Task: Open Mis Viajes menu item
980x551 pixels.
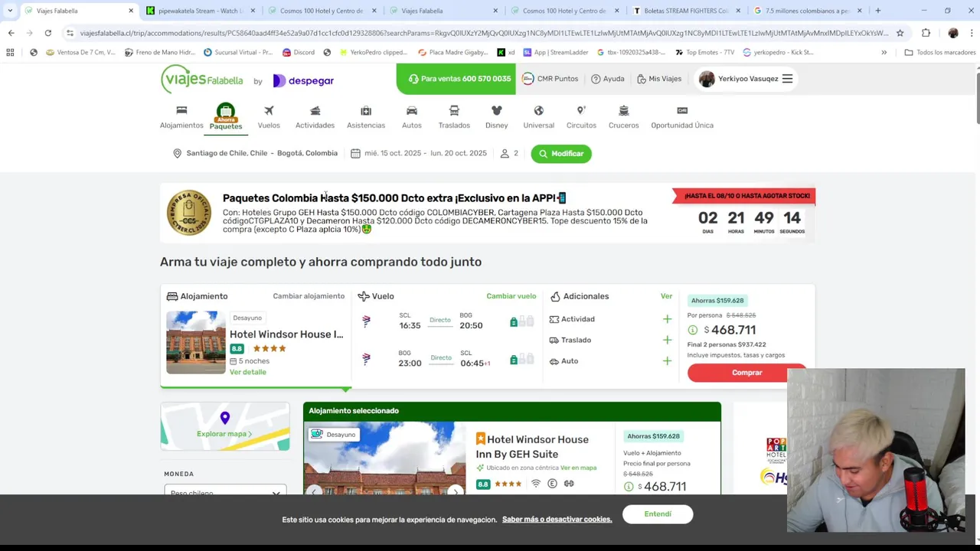Action: coord(658,79)
